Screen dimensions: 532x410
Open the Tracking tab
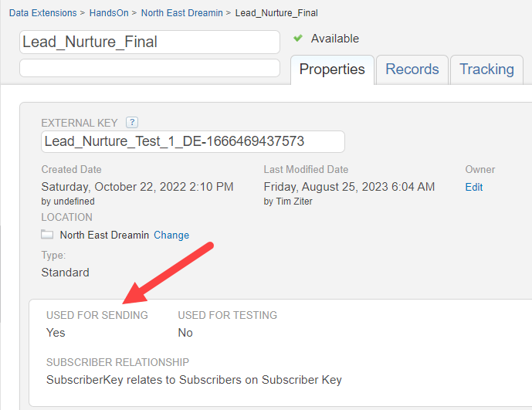pos(486,69)
